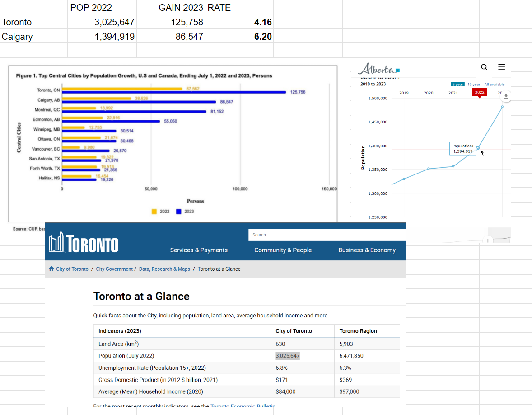Open Data, Research & Maps breadcrumb link
The height and width of the screenshot is (415, 532).
[164, 269]
